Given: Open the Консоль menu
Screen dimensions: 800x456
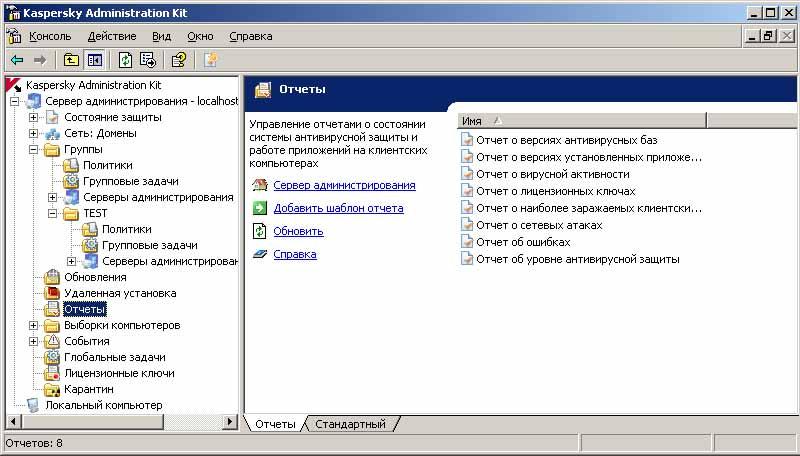Looking at the screenshot, I should pos(50,36).
